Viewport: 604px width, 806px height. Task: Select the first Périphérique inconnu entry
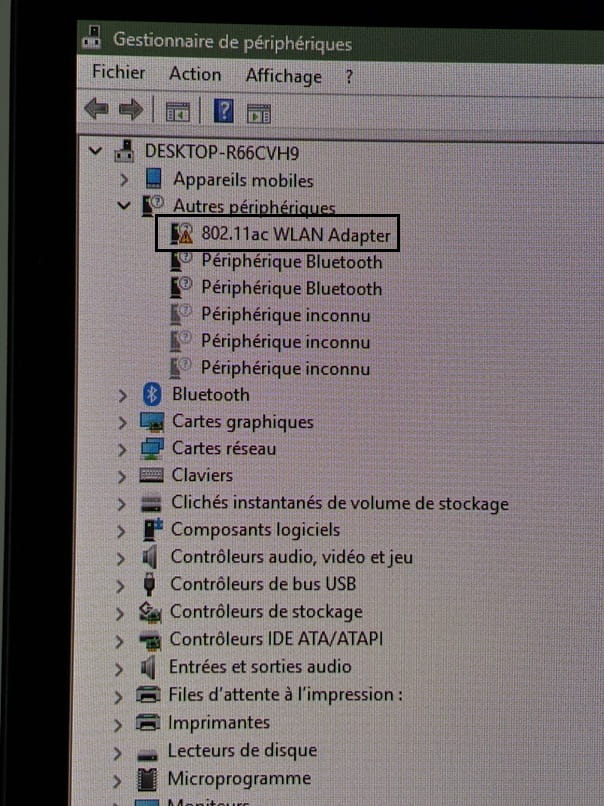pyautogui.click(x=285, y=315)
